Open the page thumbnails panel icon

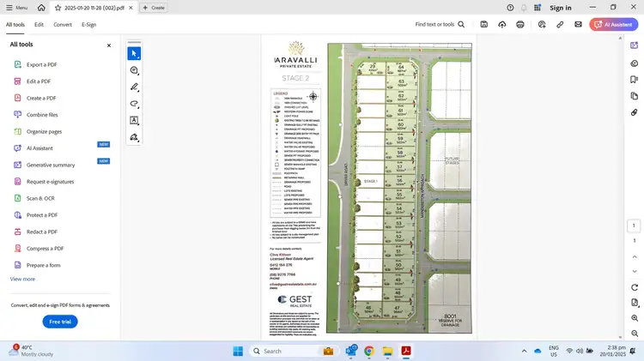pos(635,96)
